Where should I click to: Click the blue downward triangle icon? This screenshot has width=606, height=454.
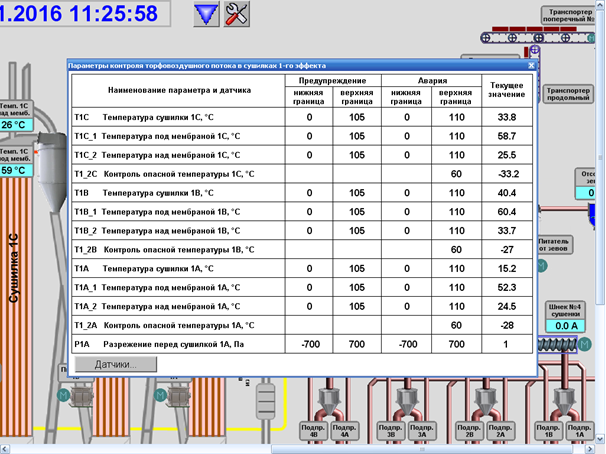click(x=207, y=13)
